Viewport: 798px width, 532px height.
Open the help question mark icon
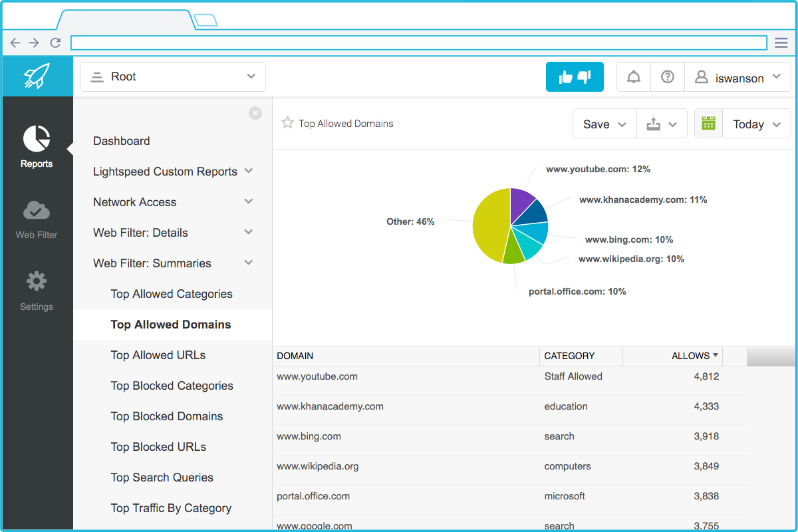point(668,77)
